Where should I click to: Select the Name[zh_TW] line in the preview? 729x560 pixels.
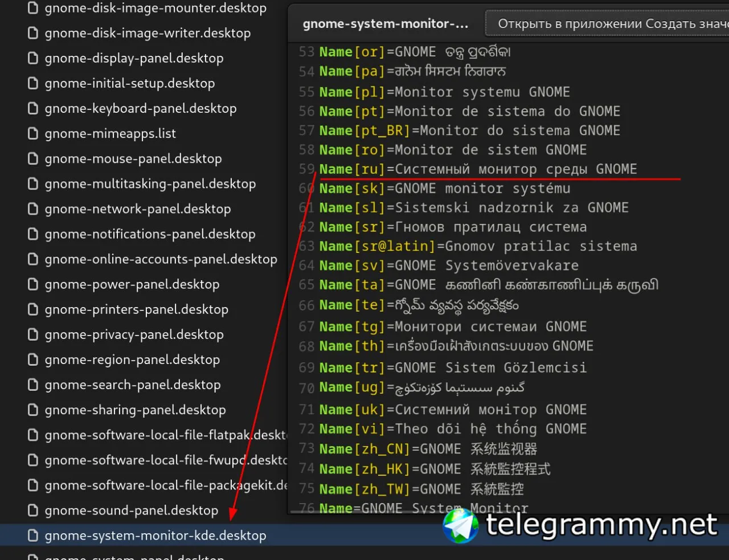(421, 489)
